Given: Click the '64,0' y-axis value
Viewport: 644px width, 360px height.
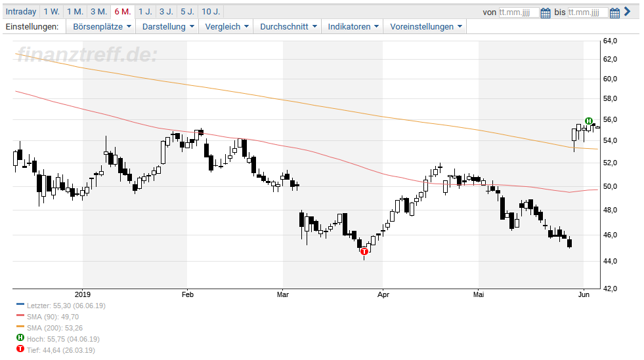Looking at the screenshot, I should (610, 41).
